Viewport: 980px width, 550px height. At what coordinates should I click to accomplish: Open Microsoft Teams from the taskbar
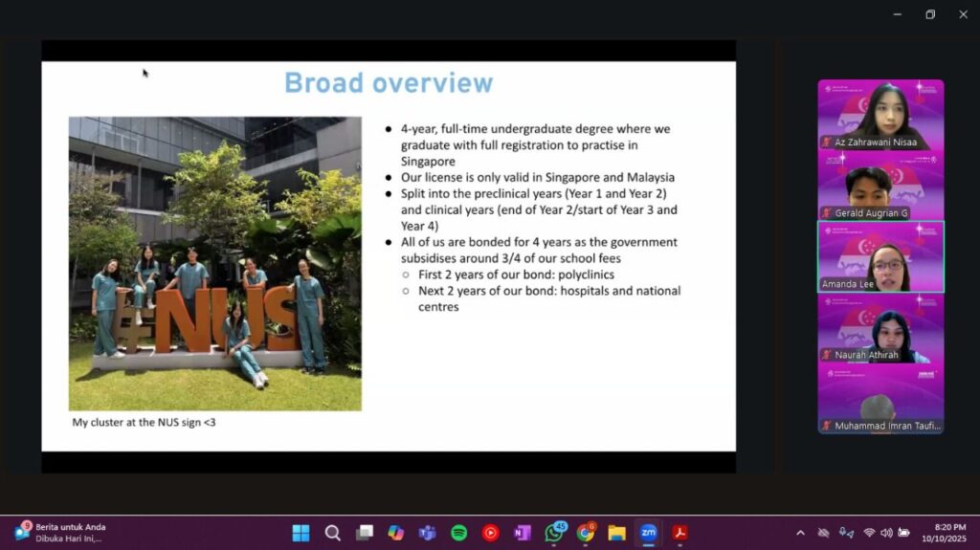427,533
